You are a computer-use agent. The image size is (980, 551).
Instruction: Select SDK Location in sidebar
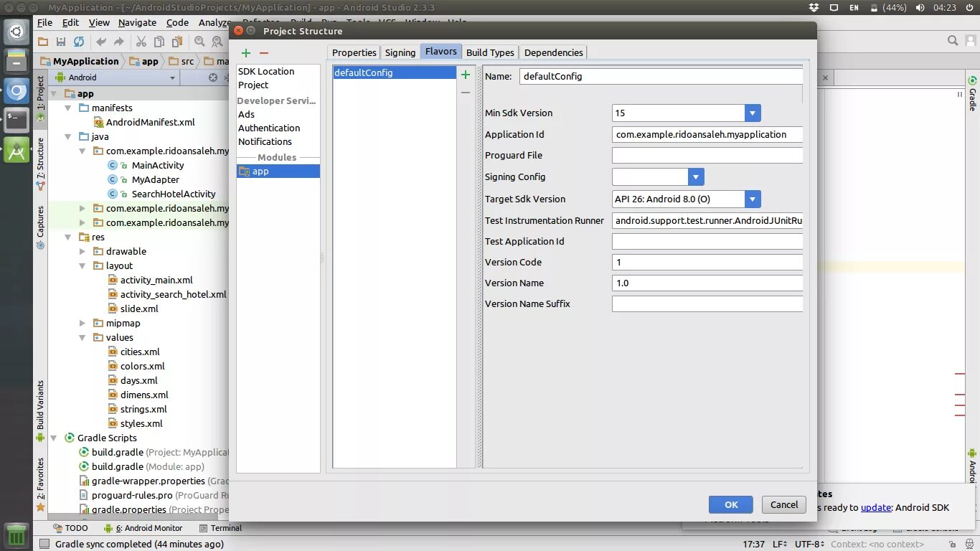coord(266,71)
